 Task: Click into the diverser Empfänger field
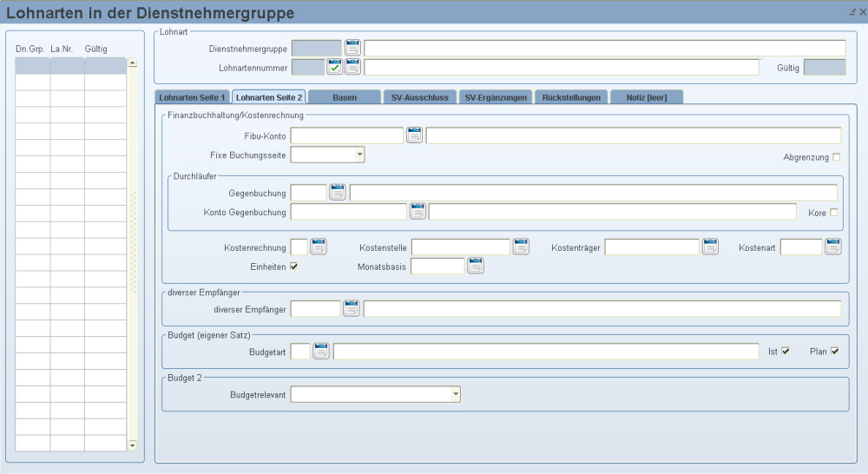[x=315, y=308]
